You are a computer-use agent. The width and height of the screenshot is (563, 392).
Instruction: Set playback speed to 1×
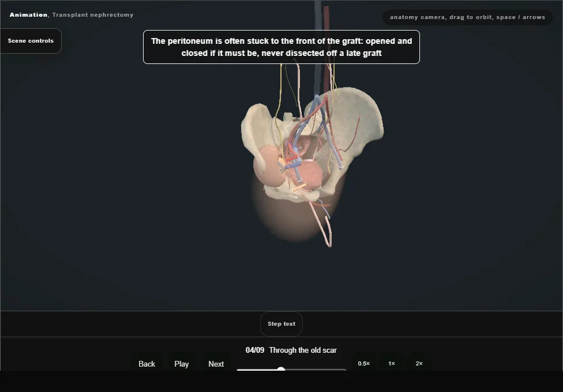click(x=391, y=363)
